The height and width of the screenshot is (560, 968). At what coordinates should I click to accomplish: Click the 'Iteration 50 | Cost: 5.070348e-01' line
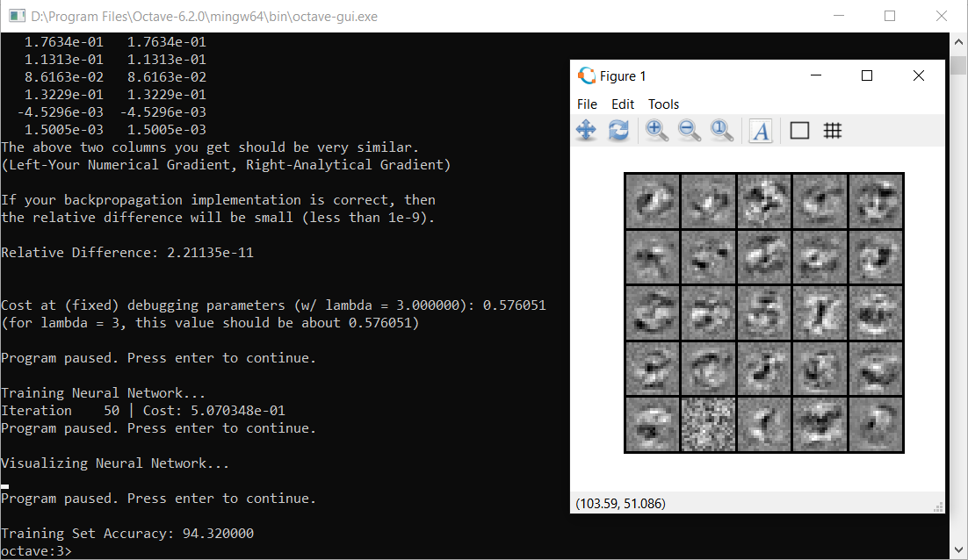(x=143, y=411)
